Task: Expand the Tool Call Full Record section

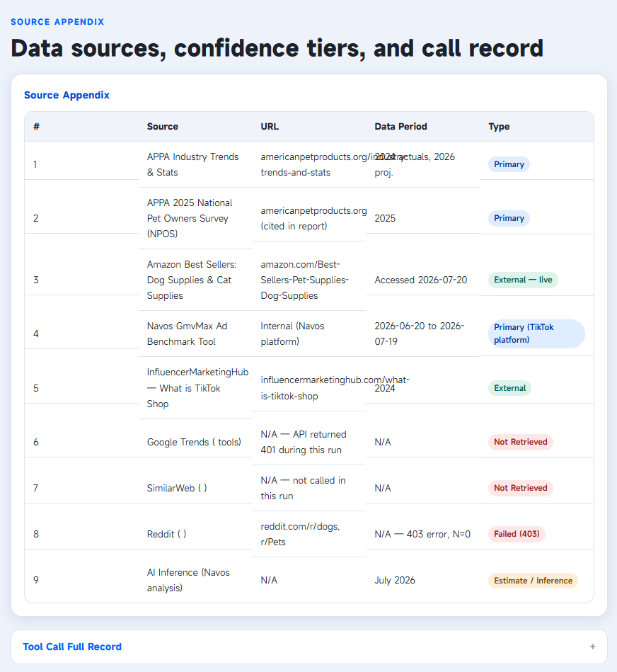Action: point(308,647)
